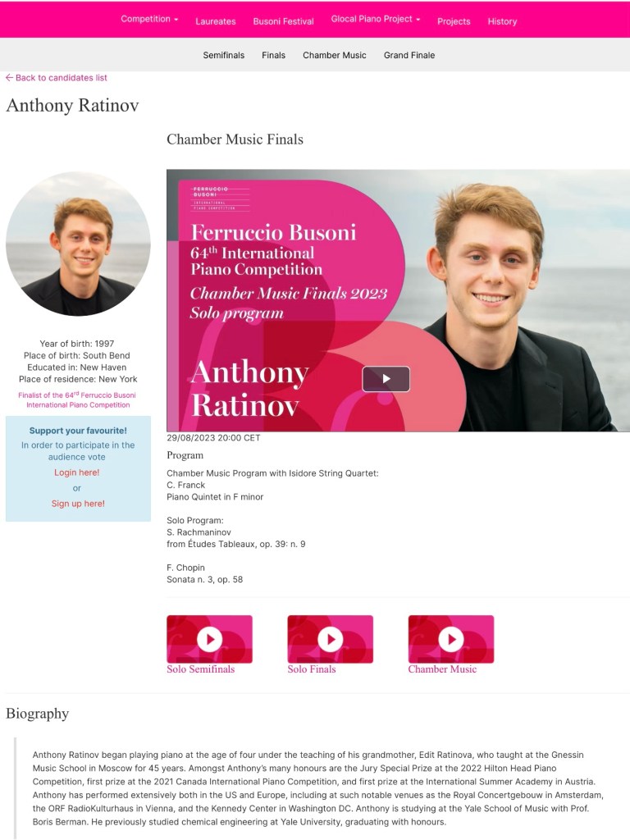Click the back arrow to candidates list
The image size is (630, 840).
pos(9,78)
